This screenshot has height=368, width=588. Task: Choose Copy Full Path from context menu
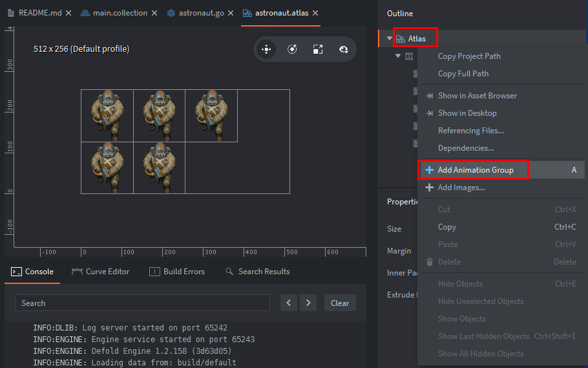coord(463,74)
